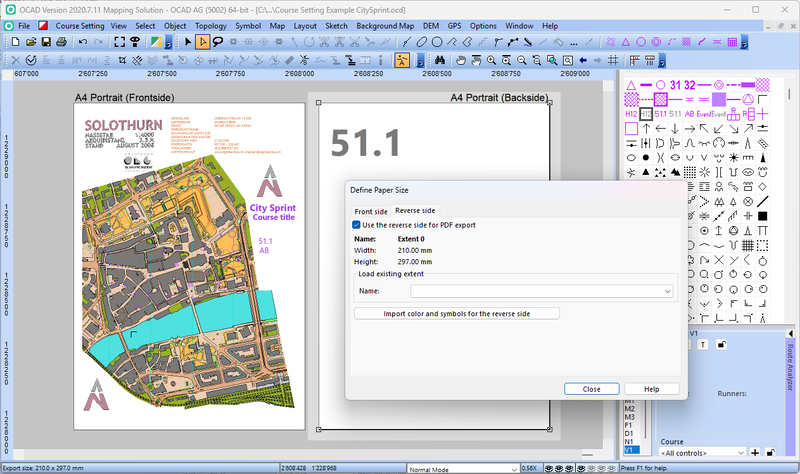
Task: Select course M2 in the course list
Action: tap(630, 409)
